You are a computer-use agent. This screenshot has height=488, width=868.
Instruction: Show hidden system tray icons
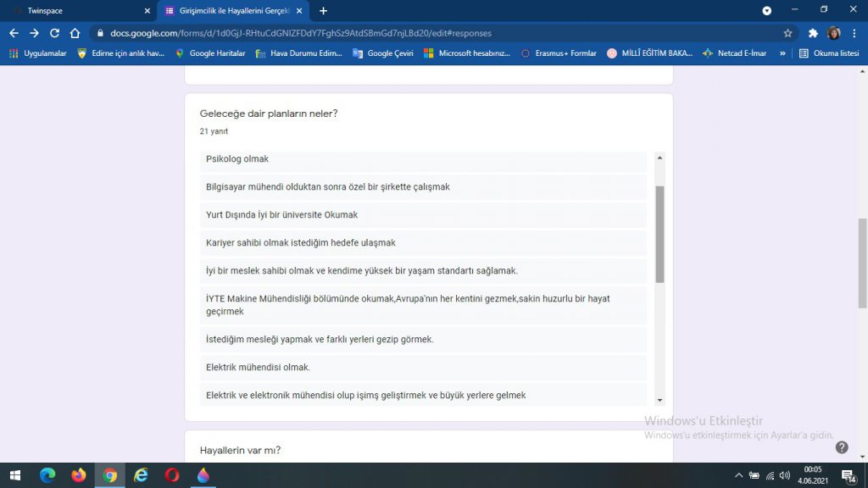[x=738, y=475]
